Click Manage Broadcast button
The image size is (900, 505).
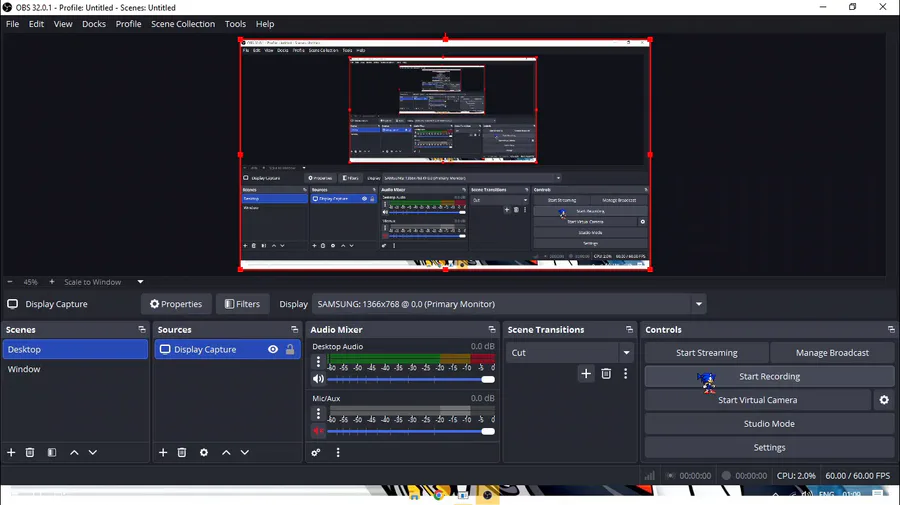pyautogui.click(x=832, y=353)
